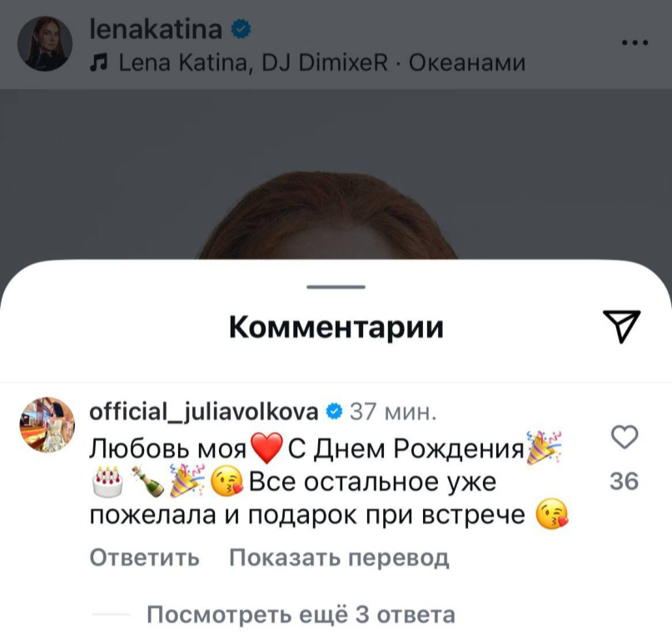Click lenakatina's blue verified badge
This screenshot has height=644, width=672.
pos(241,30)
